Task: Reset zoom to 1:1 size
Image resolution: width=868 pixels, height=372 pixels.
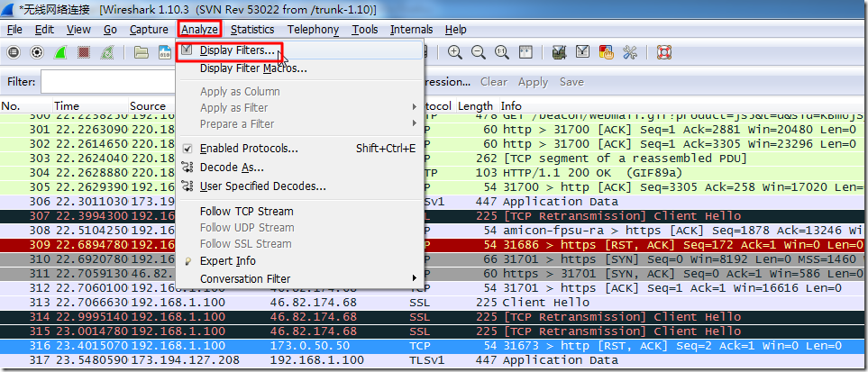Action: [502, 52]
